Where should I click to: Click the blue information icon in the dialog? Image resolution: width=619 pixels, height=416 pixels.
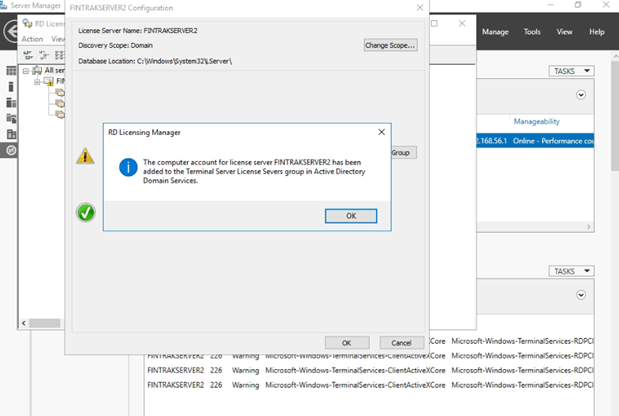coord(127,167)
